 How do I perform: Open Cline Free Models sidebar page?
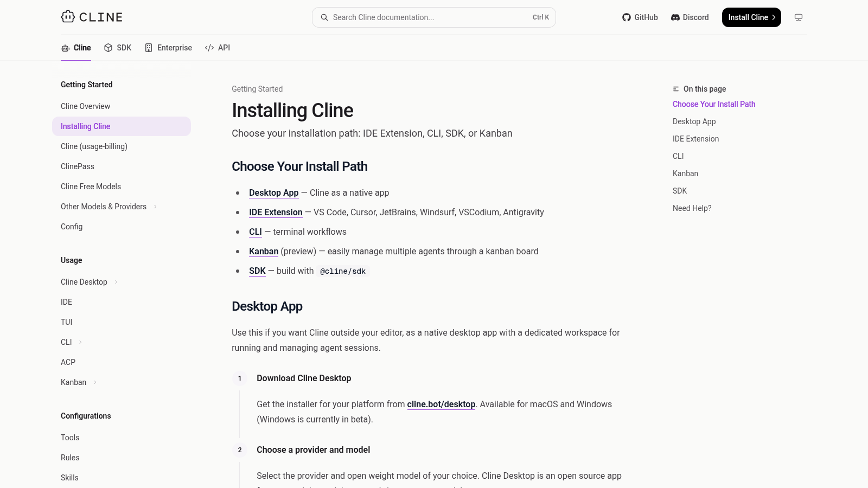pos(122,187)
